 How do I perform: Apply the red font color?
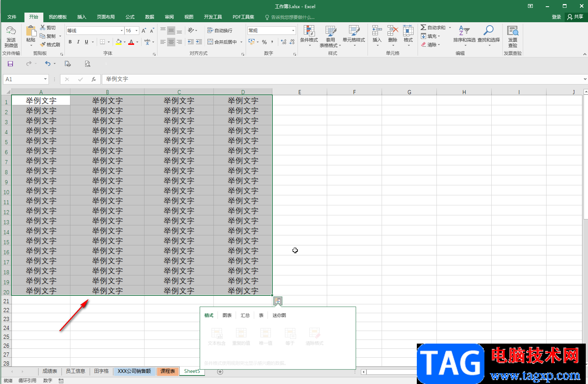pyautogui.click(x=131, y=42)
